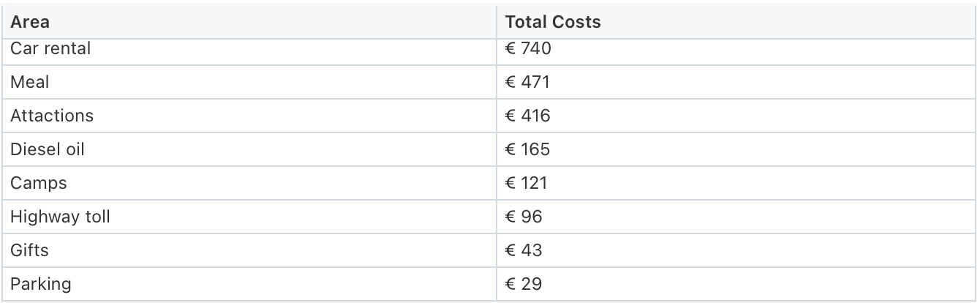The height and width of the screenshot is (303, 980).
Task: Click the column divider between headers
Action: (497, 22)
